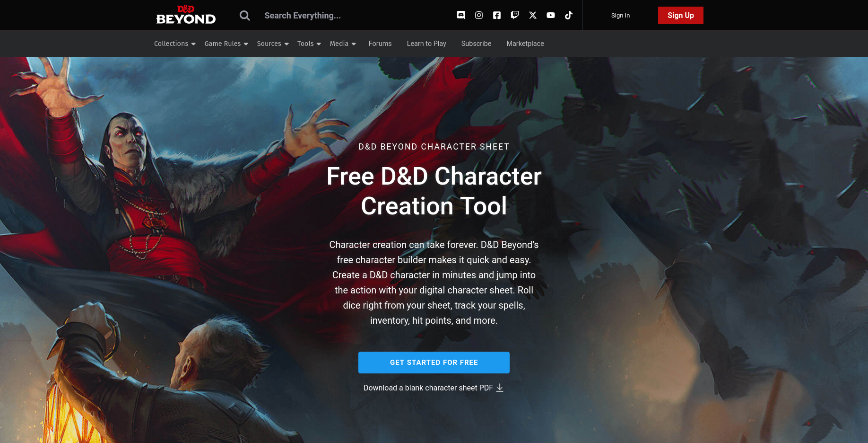The image size is (868, 443).
Task: Expand the Media dropdown
Action: tap(343, 44)
